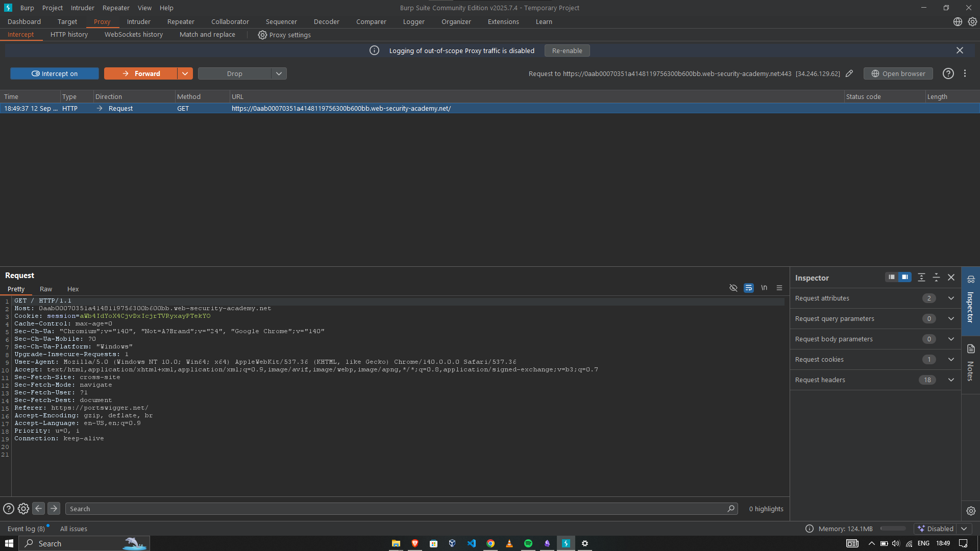Screen dimensions: 980x551
Task: Open Intercept help question mark icon
Action: [948, 73]
